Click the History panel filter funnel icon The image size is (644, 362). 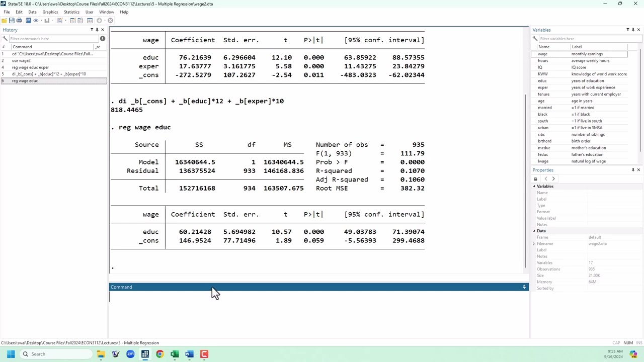point(92,30)
